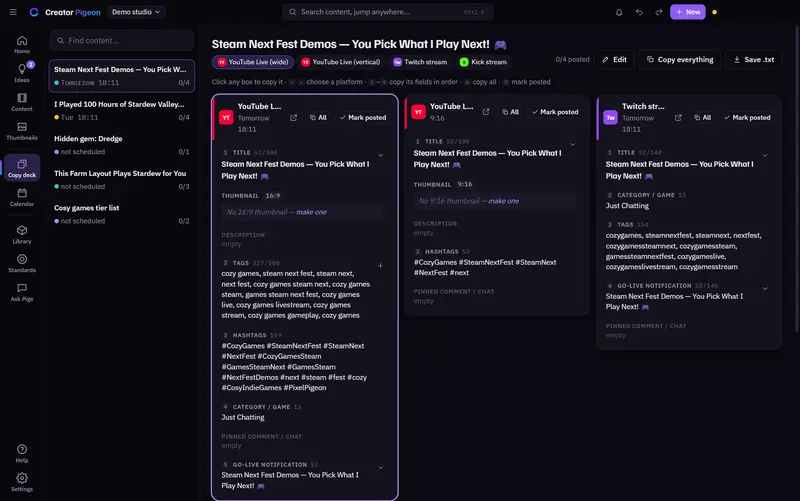The image size is (800, 501).
Task: Click Copy everything button
Action: [680, 60]
